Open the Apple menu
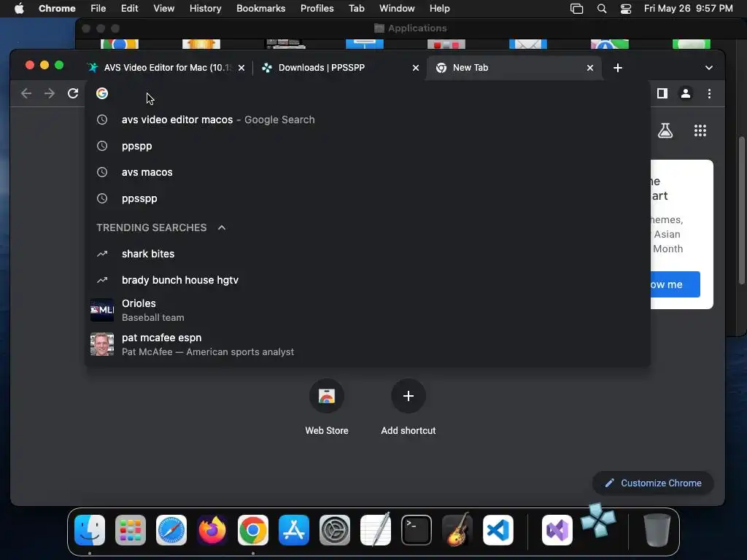The image size is (747, 560). [x=19, y=9]
